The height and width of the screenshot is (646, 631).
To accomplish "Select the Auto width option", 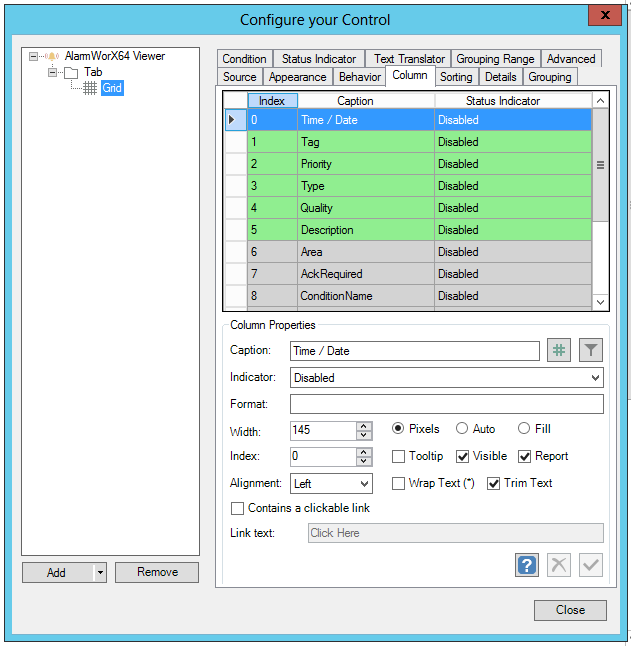I will [x=462, y=428].
